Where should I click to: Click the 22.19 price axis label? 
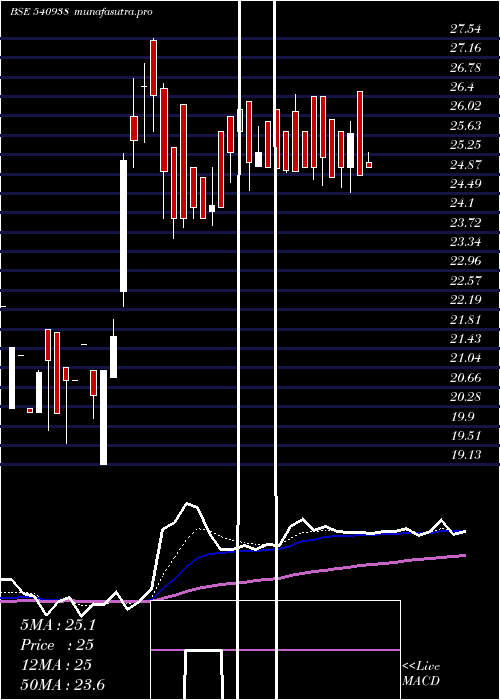click(x=466, y=300)
